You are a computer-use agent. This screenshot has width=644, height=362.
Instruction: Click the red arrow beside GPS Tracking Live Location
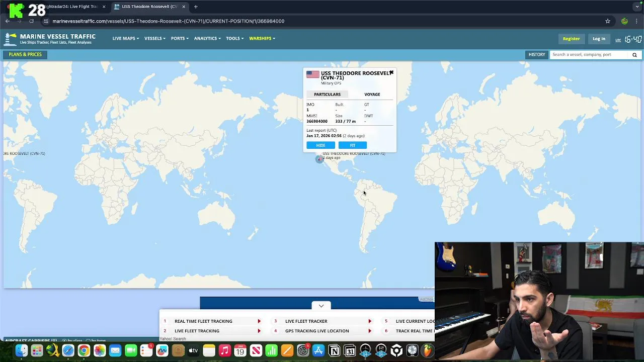(370, 331)
